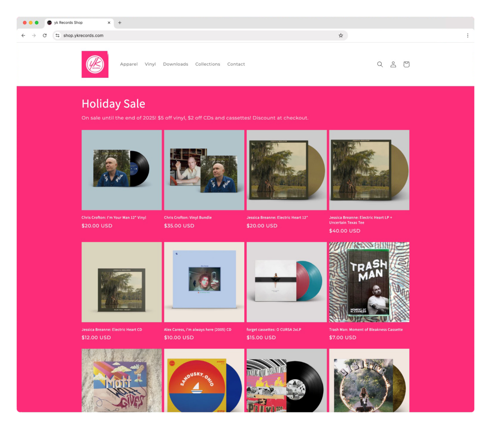Go to the Downloads page
491x448 pixels.
click(x=176, y=64)
